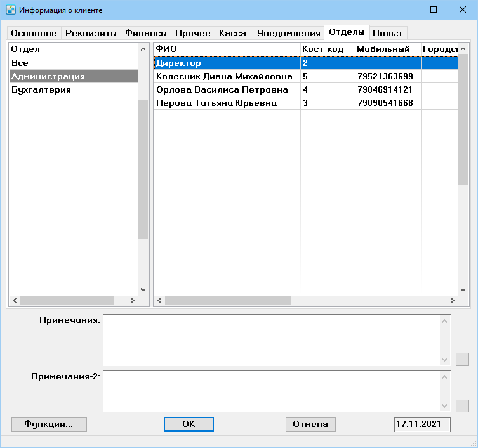Screen dimensions: 478x448
Task: Click the Отмена button
Action: (x=310, y=425)
